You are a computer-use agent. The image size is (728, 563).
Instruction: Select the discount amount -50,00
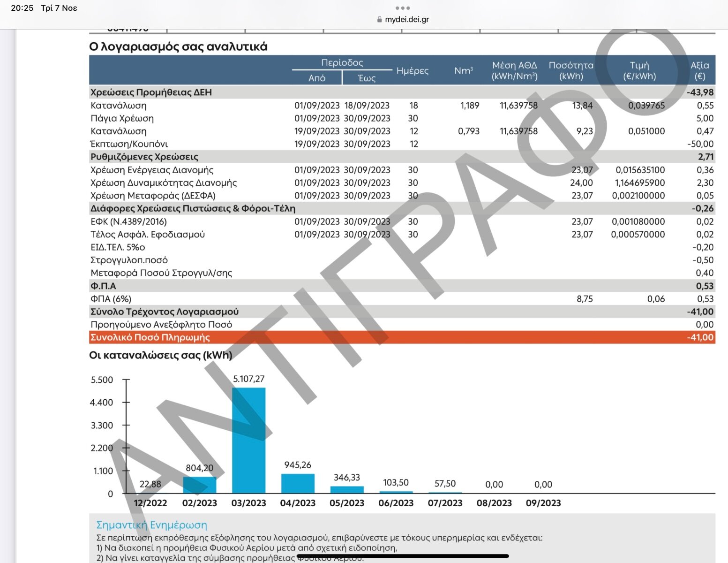[x=700, y=144]
